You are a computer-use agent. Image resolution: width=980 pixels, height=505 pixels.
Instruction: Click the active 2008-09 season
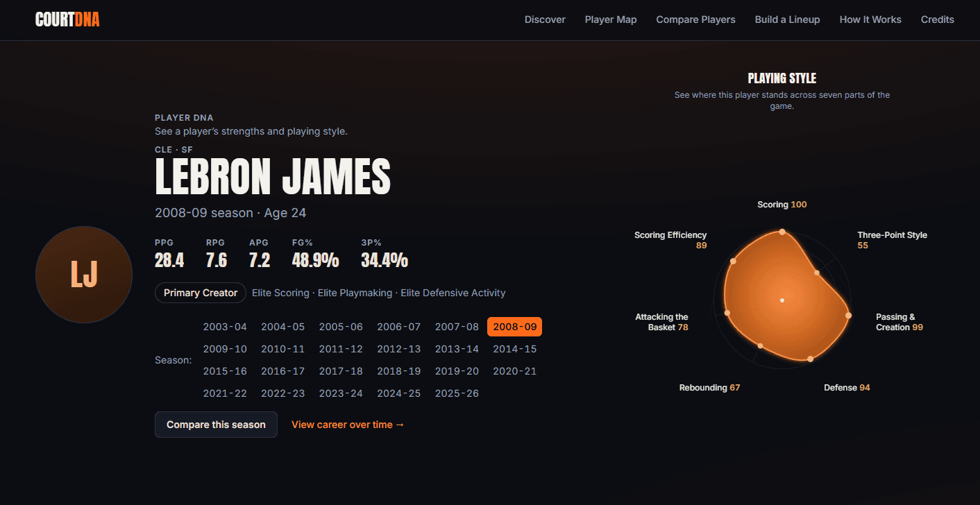(515, 327)
